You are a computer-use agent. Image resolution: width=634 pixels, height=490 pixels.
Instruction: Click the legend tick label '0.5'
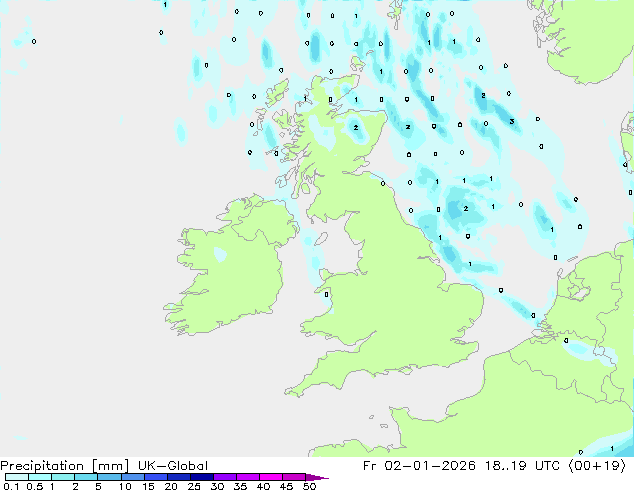35,486
